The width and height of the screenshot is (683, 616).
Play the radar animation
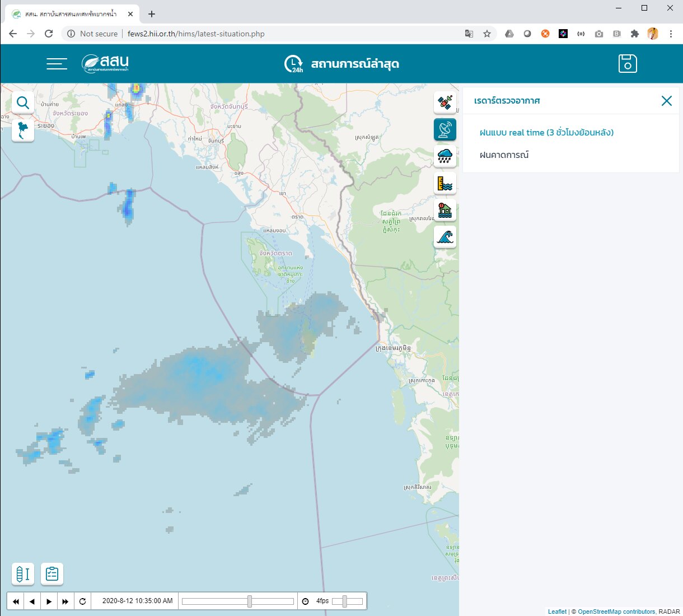coord(49,601)
